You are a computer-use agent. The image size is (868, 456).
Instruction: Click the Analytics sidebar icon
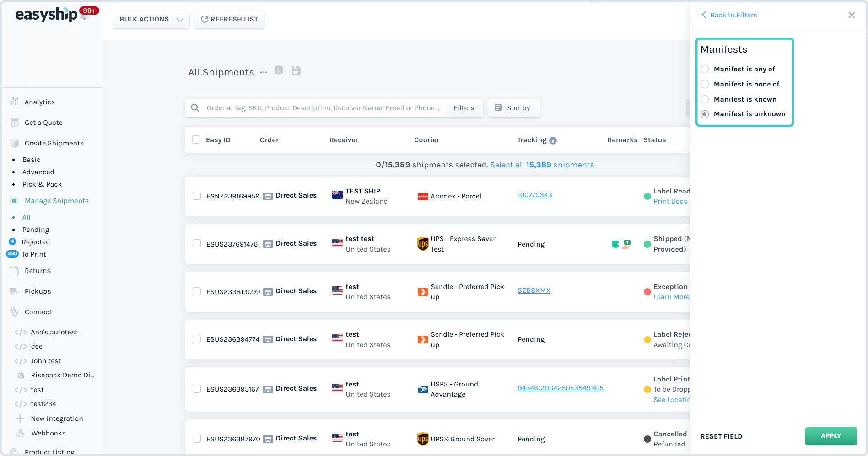[x=15, y=102]
